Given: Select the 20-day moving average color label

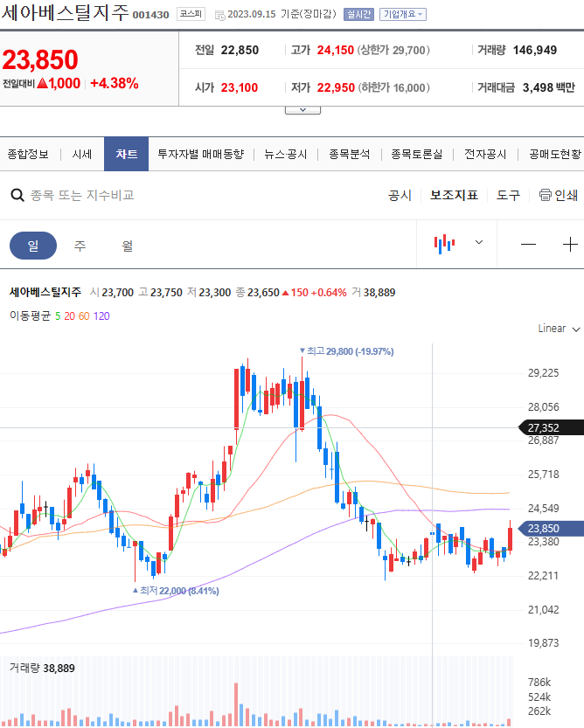Looking at the screenshot, I should (x=69, y=316).
